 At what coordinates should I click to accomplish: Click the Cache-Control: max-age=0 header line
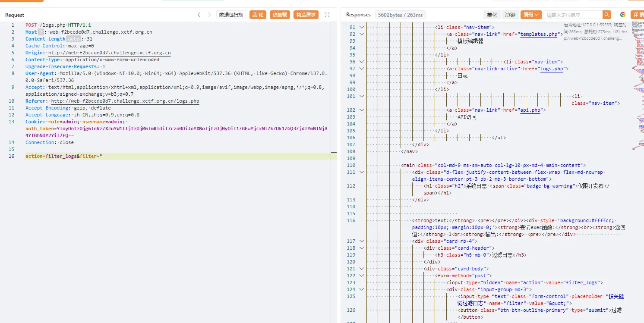[60, 46]
